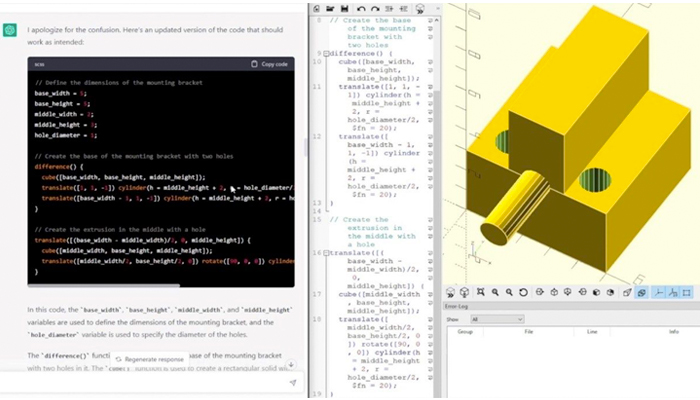Click the New file icon in editor toolbar
The height and width of the screenshot is (400, 700).
316,8
